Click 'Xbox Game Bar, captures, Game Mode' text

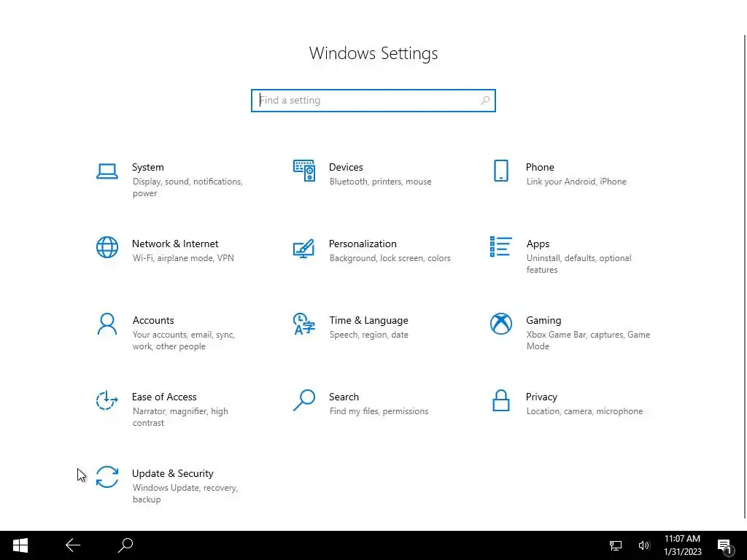click(x=589, y=341)
